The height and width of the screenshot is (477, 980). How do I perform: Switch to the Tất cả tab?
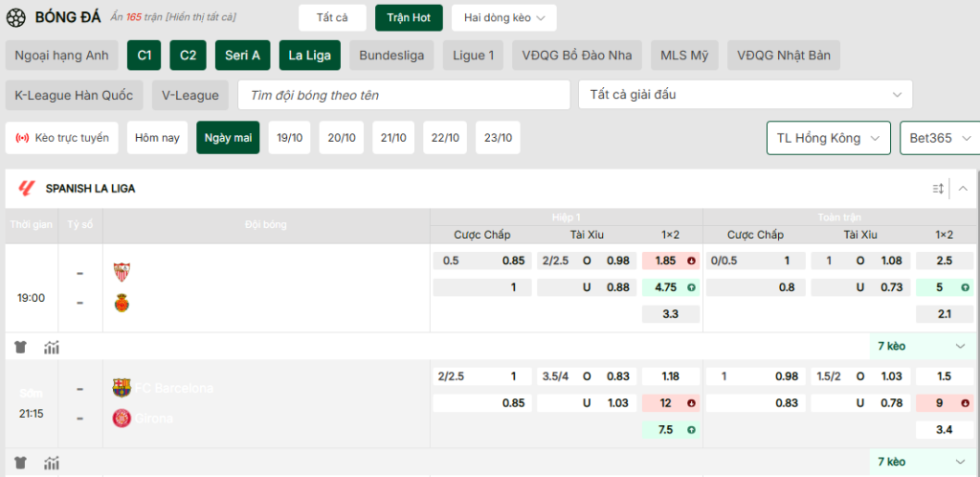(x=332, y=18)
